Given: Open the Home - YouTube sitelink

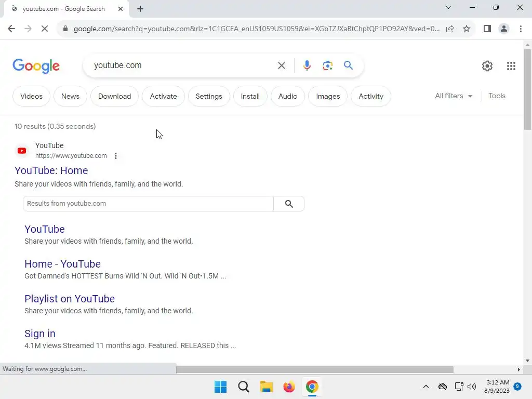Looking at the screenshot, I should [x=62, y=264].
